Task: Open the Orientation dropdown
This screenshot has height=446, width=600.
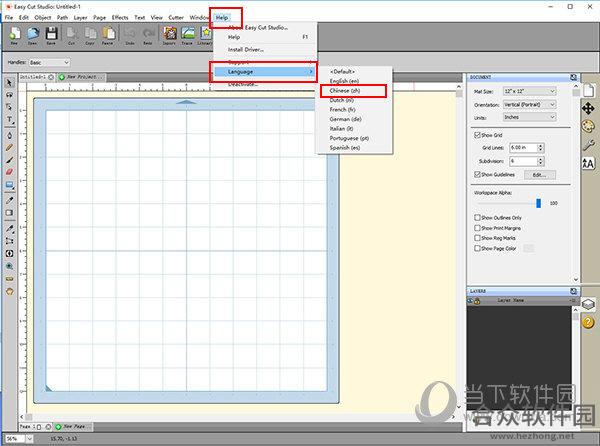Action: coord(529,104)
